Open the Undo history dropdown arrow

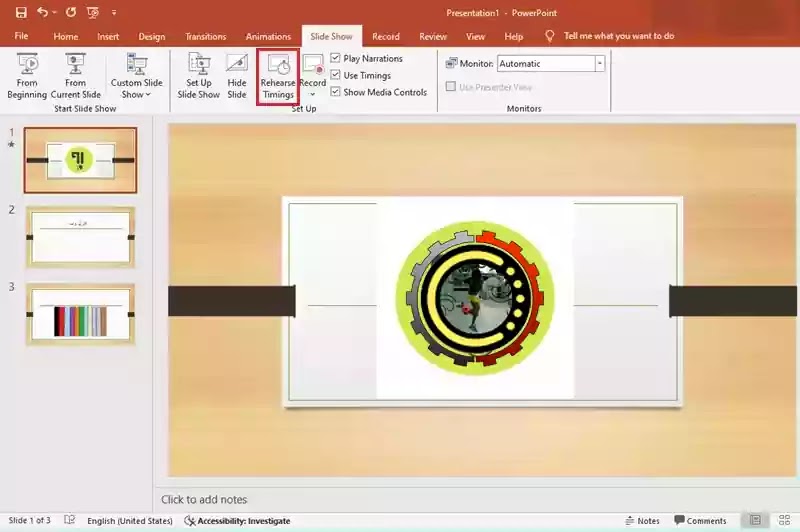(54, 13)
